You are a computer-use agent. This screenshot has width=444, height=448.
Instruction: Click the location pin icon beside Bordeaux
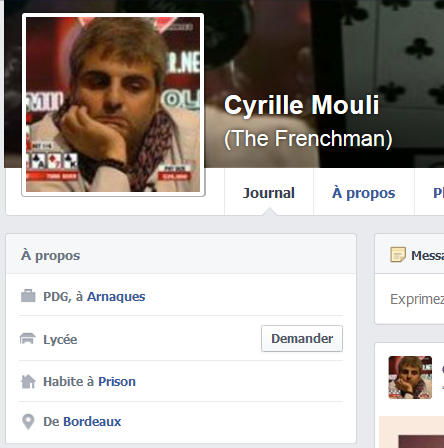[x=28, y=422]
